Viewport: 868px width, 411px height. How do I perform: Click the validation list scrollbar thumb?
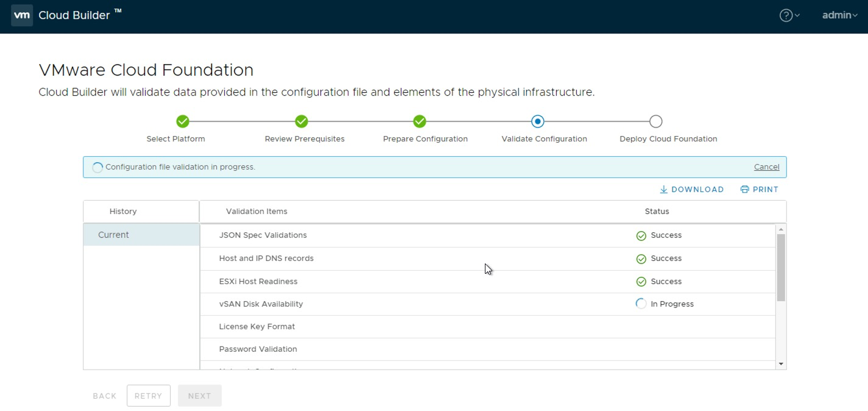781,267
